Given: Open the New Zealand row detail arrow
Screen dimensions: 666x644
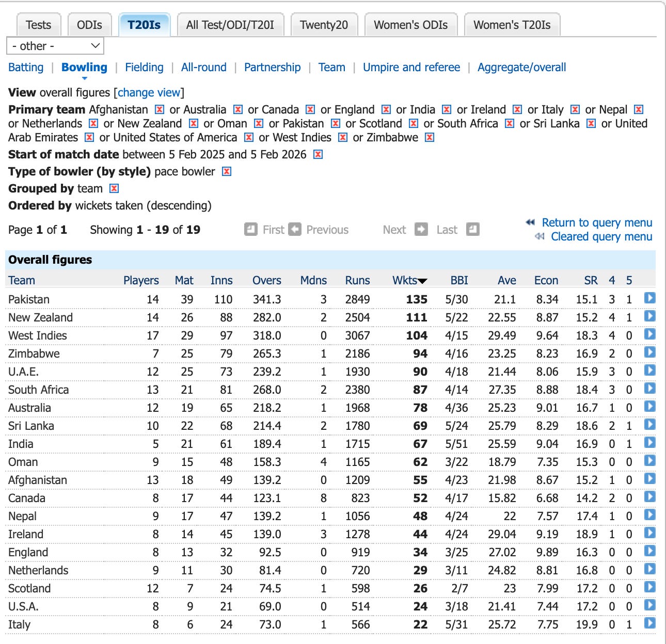Looking at the screenshot, I should click(x=650, y=316).
